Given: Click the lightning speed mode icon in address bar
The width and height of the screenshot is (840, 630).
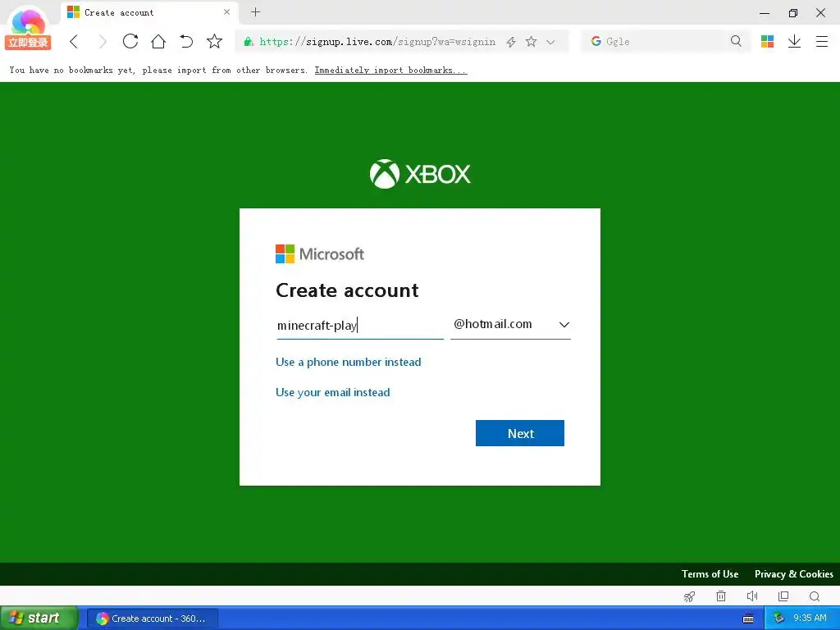Looking at the screenshot, I should click(x=511, y=42).
